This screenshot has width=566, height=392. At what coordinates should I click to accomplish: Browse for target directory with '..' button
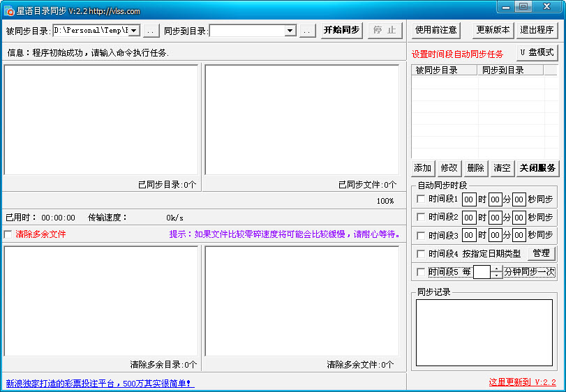pyautogui.click(x=308, y=31)
